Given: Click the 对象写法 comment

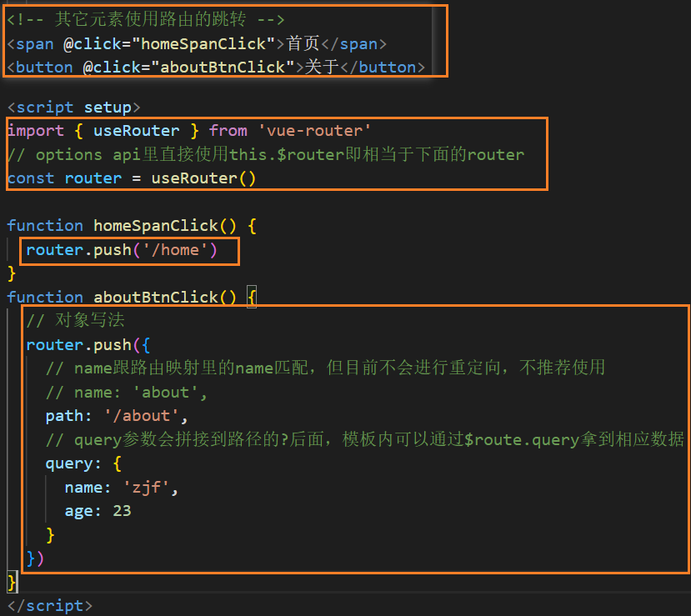Looking at the screenshot, I should point(75,320).
